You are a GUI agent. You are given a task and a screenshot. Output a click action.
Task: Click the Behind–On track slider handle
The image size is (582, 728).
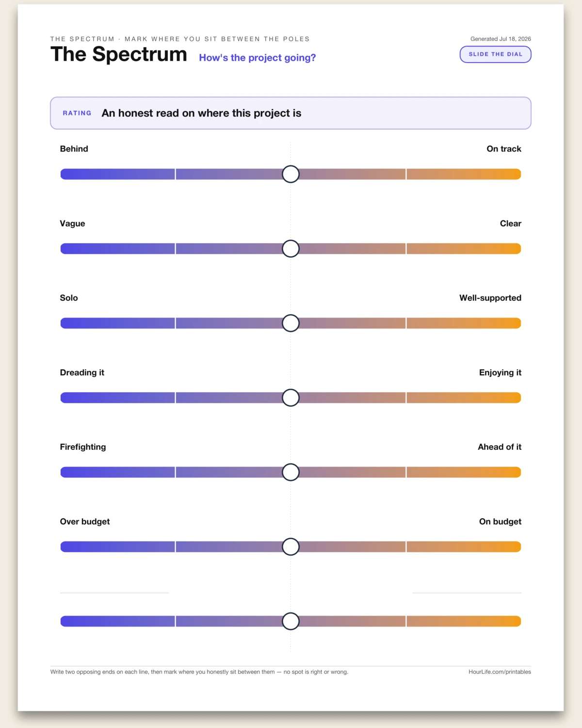(291, 174)
